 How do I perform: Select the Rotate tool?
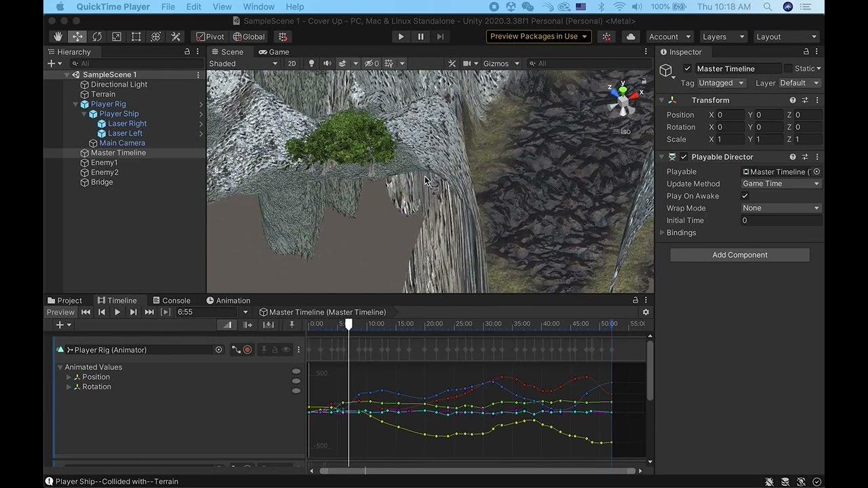coord(97,37)
